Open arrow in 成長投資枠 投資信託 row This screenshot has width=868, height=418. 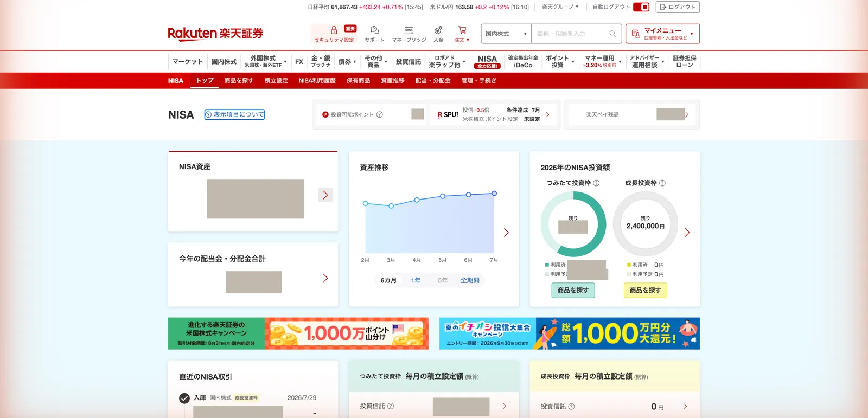685,407
